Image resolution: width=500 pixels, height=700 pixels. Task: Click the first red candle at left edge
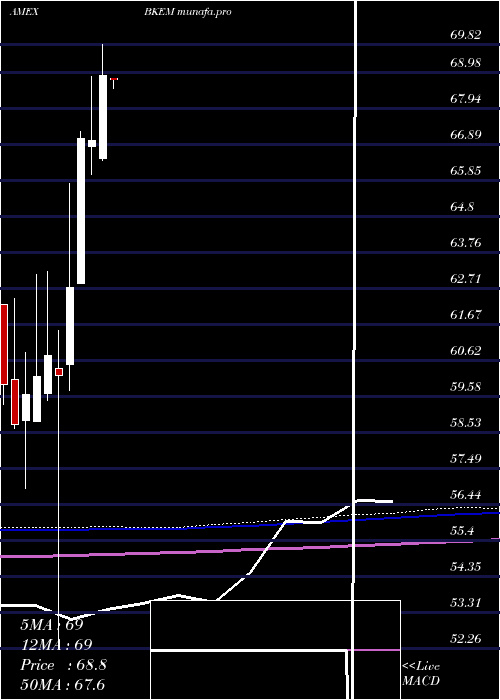(x=4, y=344)
